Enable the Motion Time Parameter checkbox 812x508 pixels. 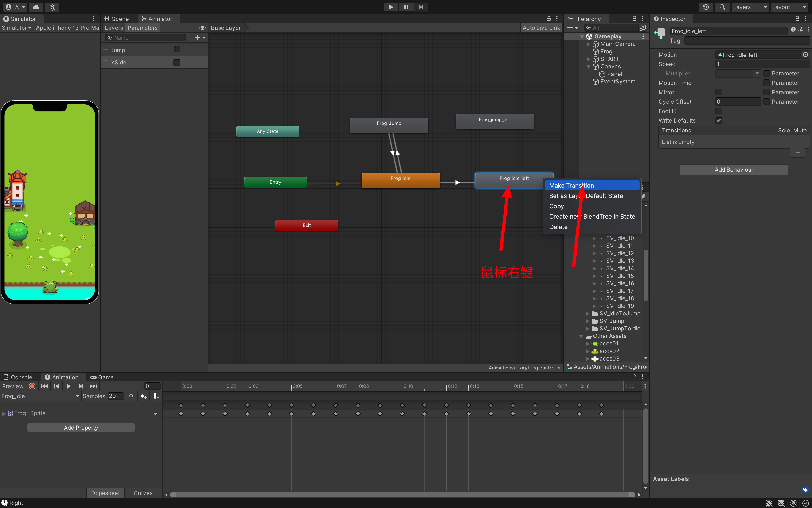[x=767, y=83]
